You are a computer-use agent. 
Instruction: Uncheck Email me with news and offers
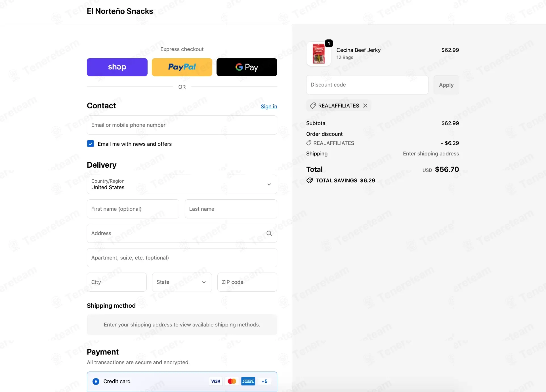(91, 144)
